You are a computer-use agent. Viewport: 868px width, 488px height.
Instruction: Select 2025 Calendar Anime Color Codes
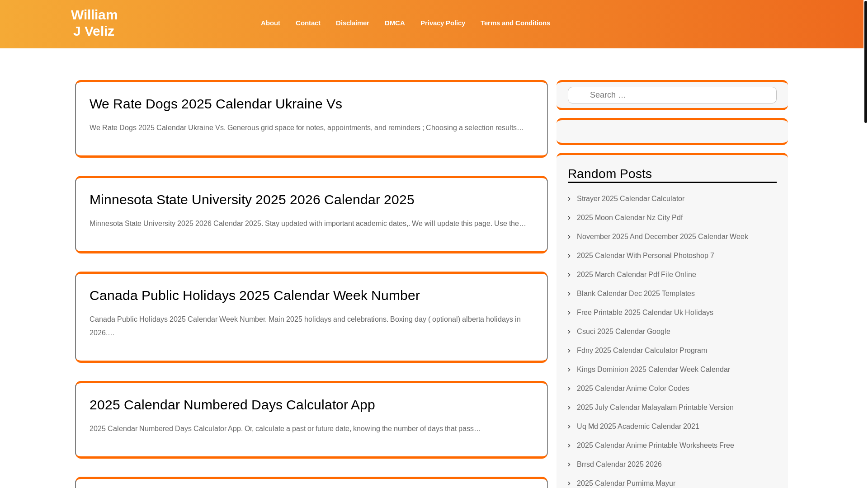tap(632, 389)
